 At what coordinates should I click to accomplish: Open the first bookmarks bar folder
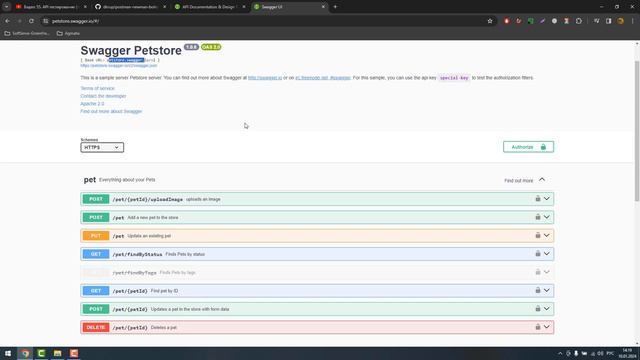pyautogui.click(x=27, y=33)
